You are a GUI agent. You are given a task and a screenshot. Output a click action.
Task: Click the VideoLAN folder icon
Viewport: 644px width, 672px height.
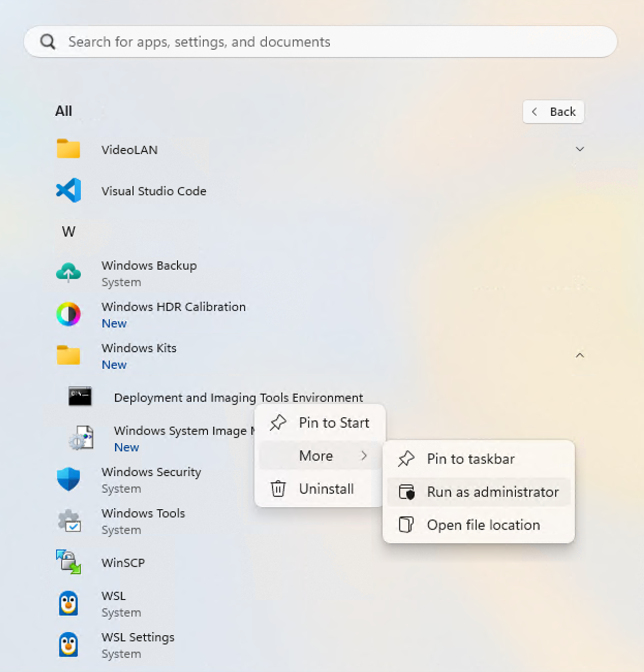pyautogui.click(x=68, y=149)
